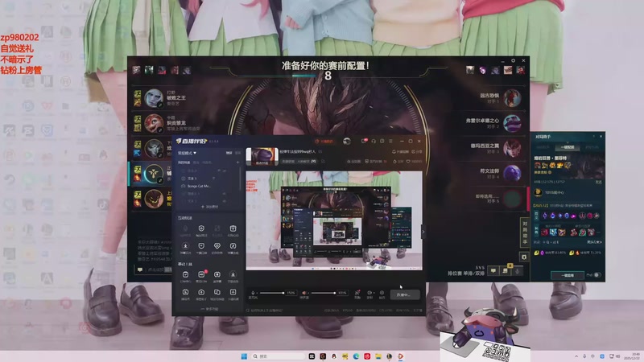This screenshot has width=644, height=362.
Task: Open the File Explorer folder icon on taskbar
Action: point(378,356)
